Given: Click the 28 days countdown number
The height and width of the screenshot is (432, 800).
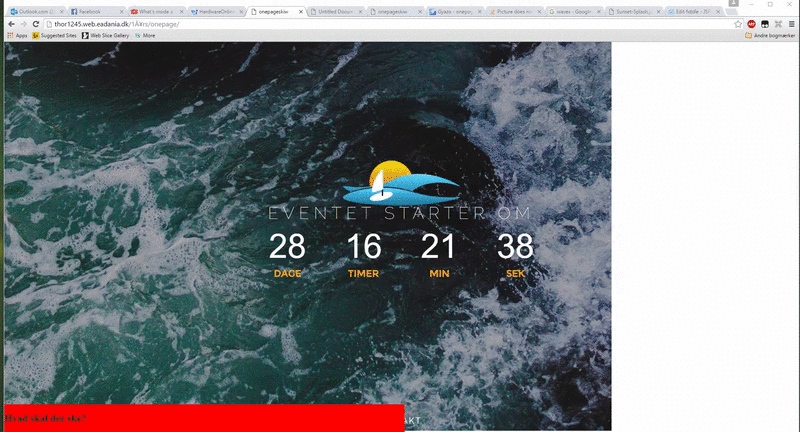Looking at the screenshot, I should coord(287,246).
